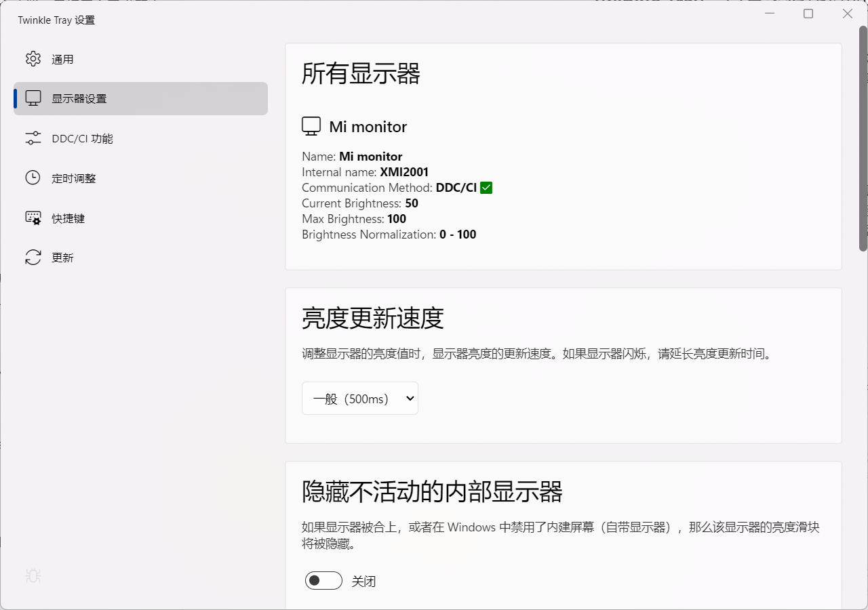Click the monitor icon next to Mi monitor
The height and width of the screenshot is (610, 868).
click(311, 125)
